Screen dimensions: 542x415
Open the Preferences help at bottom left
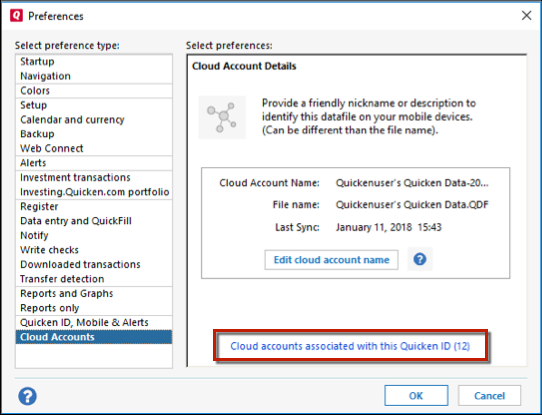point(27,396)
